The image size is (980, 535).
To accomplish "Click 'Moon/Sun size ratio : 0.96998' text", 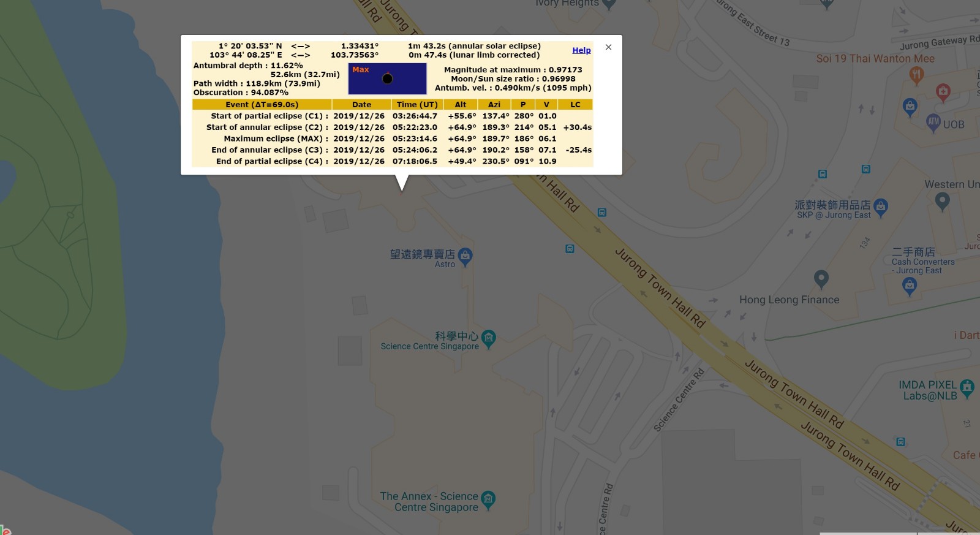I will coord(513,79).
